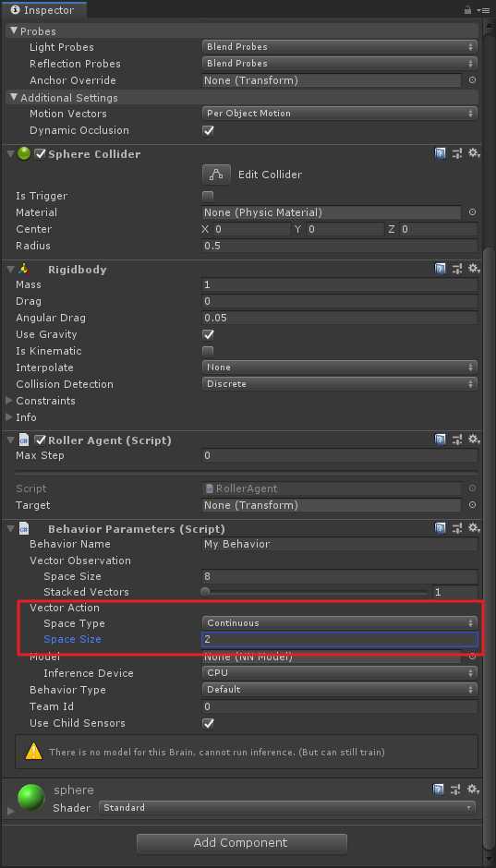Click the Stacked Vectors value field
Screen dimensions: 496x868
(x=455, y=592)
